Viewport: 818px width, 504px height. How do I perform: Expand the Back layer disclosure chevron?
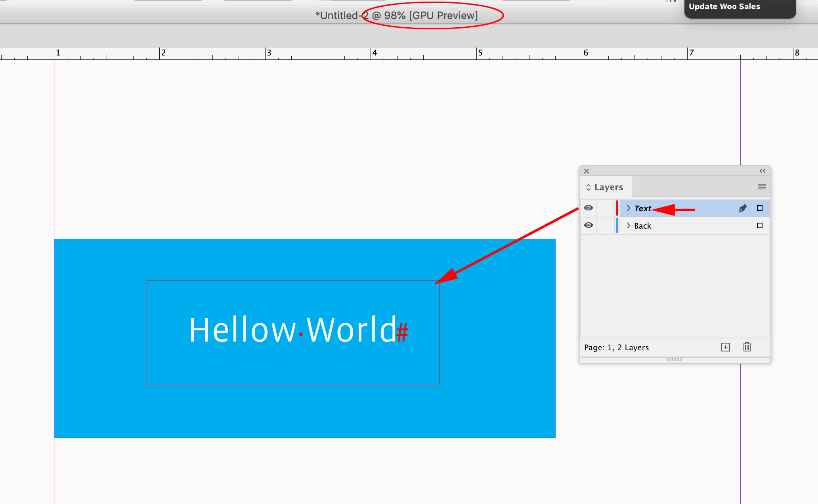628,225
